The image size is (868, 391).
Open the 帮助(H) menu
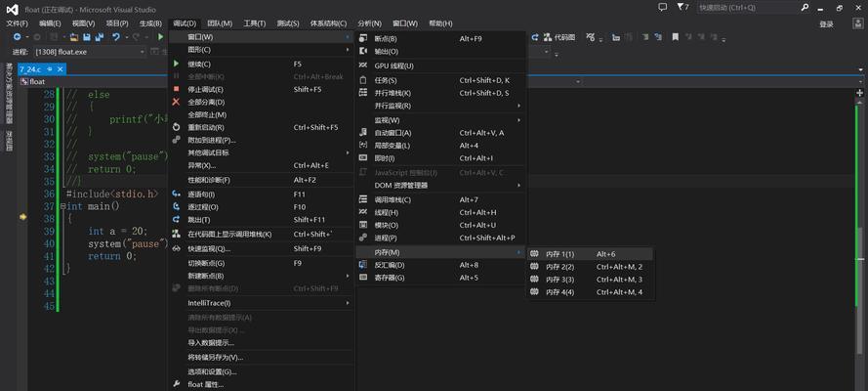pos(440,23)
